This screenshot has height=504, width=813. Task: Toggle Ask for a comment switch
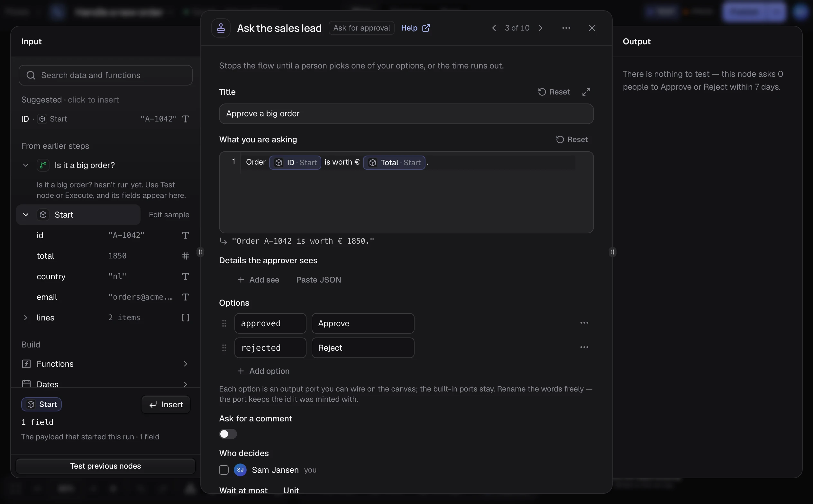click(228, 434)
